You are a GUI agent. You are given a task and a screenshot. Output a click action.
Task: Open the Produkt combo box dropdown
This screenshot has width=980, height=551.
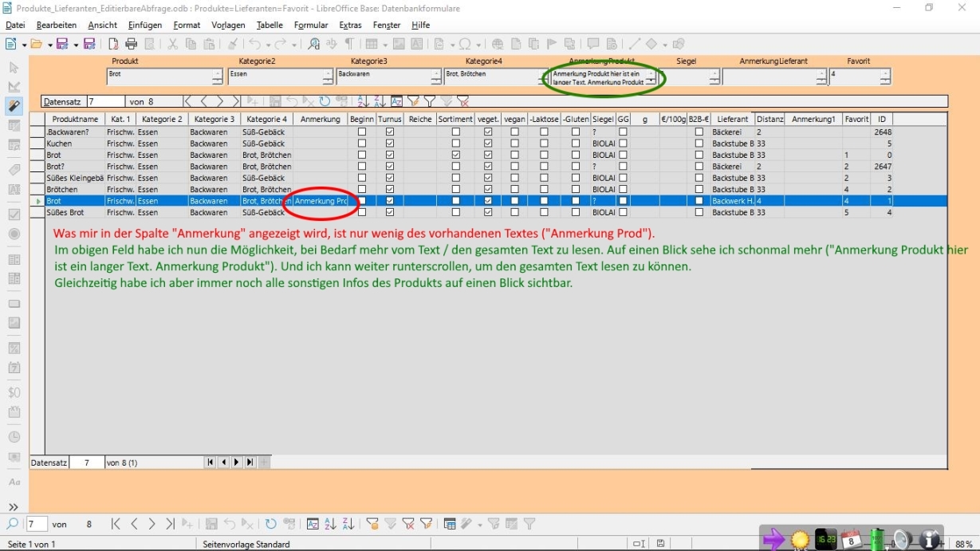pos(218,77)
